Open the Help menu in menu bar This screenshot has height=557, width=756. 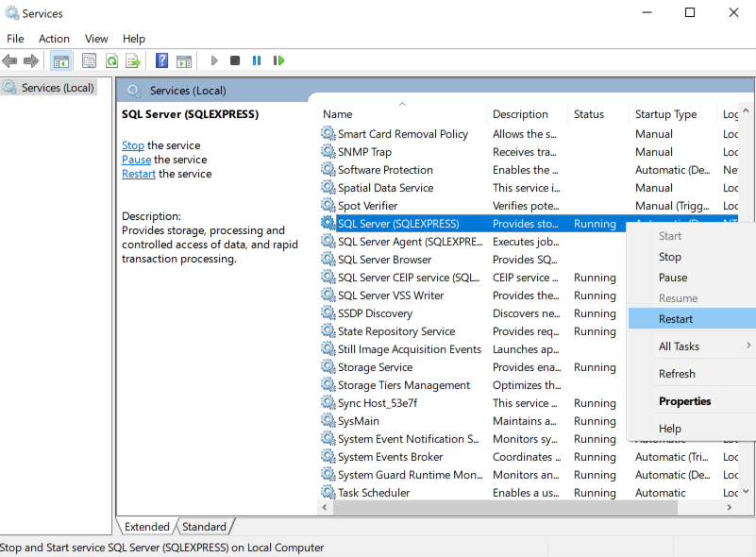pyautogui.click(x=134, y=39)
